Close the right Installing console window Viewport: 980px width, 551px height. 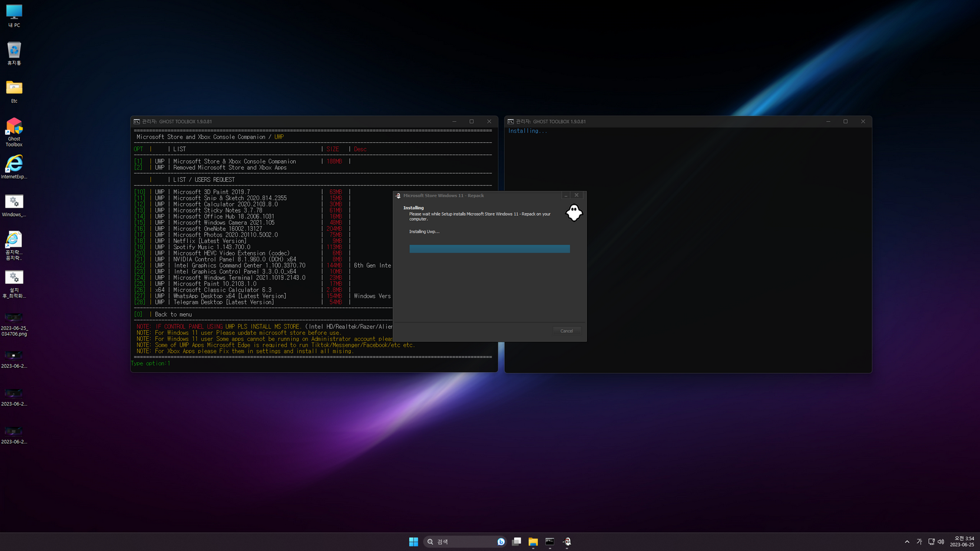coord(863,122)
